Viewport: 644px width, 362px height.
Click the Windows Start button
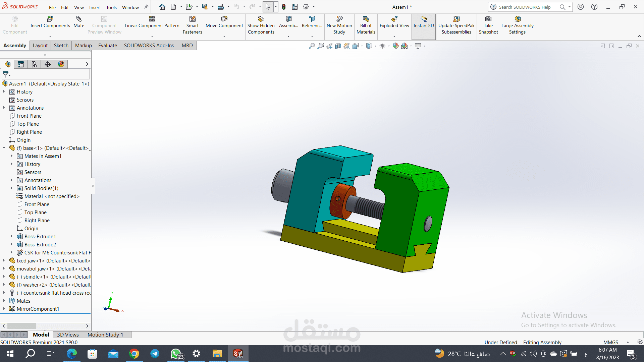(x=10, y=354)
